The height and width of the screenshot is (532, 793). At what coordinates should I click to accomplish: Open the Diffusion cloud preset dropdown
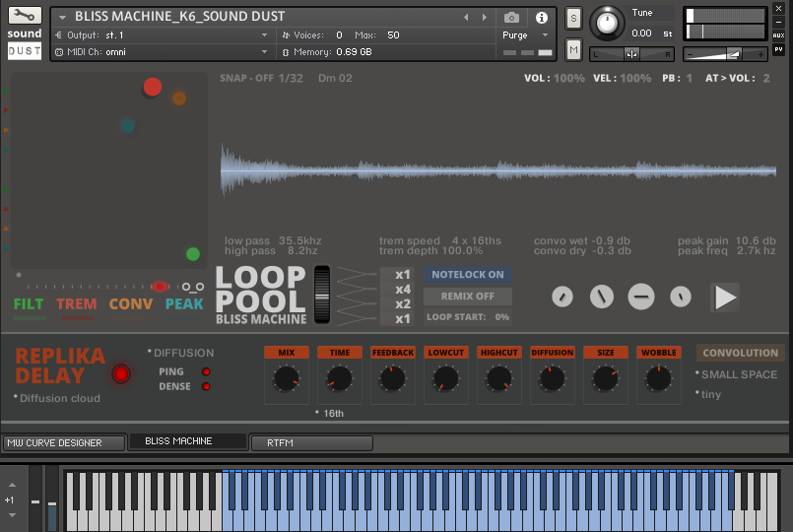57,398
